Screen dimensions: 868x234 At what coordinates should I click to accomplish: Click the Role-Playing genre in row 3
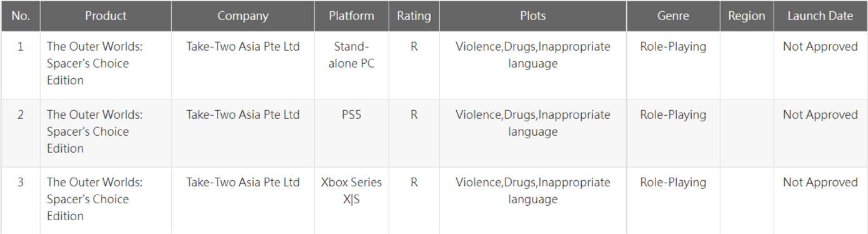(673, 182)
